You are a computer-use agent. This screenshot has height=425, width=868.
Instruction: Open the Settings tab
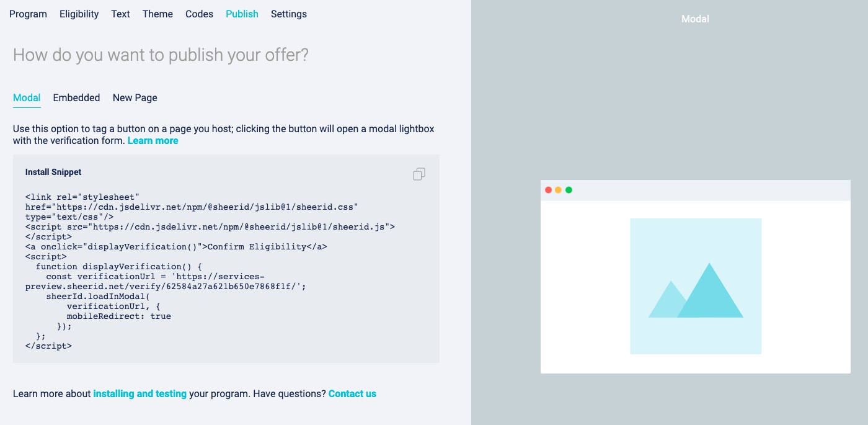(x=289, y=14)
